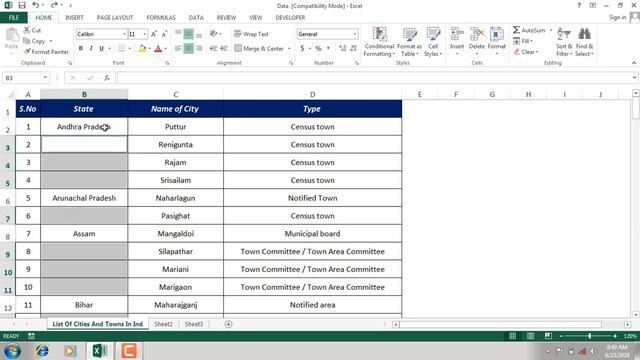This screenshot has width=640, height=360.
Task: Undo the last action
Action: point(36,5)
